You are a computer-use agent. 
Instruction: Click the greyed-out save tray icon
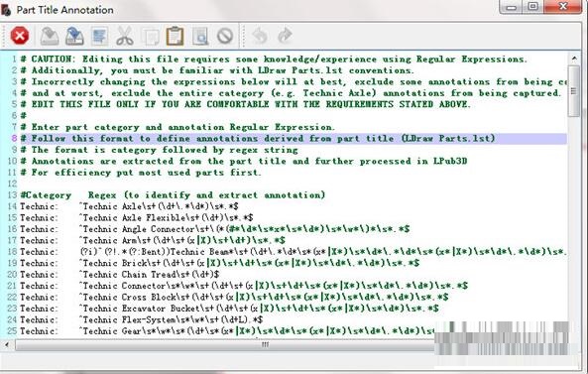pos(50,36)
